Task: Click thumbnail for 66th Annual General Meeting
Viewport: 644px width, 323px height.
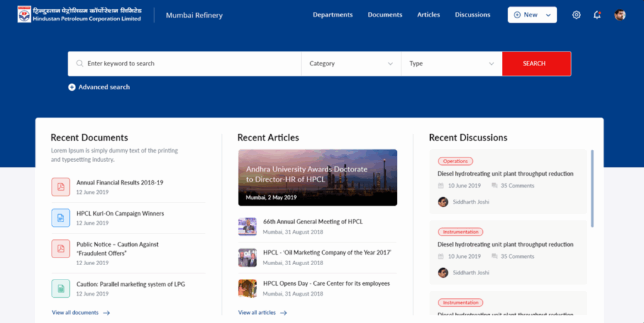Action: point(247,227)
